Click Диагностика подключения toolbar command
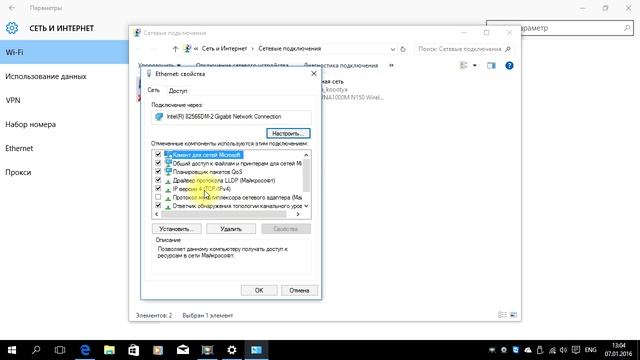Image resolution: width=640 pixels, height=360 pixels. click(x=341, y=66)
